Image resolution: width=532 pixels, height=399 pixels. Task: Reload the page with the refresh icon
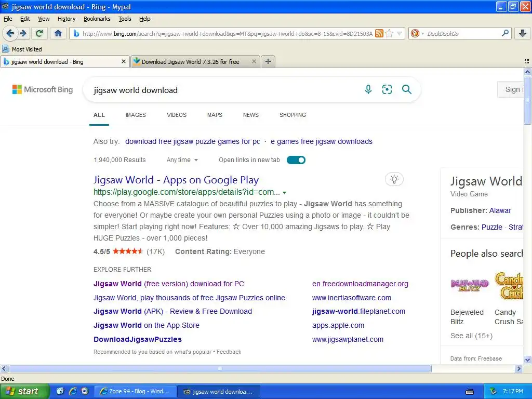pyautogui.click(x=39, y=33)
